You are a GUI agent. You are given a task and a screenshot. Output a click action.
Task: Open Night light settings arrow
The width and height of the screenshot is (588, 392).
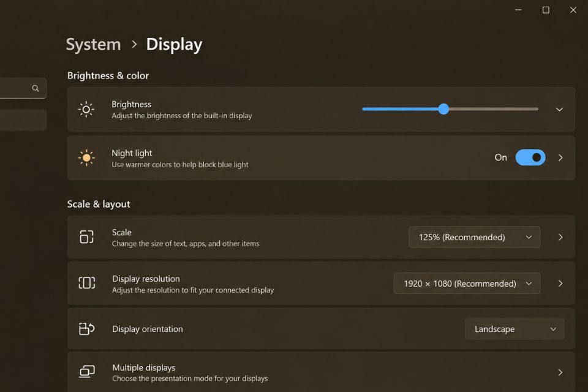click(x=560, y=157)
